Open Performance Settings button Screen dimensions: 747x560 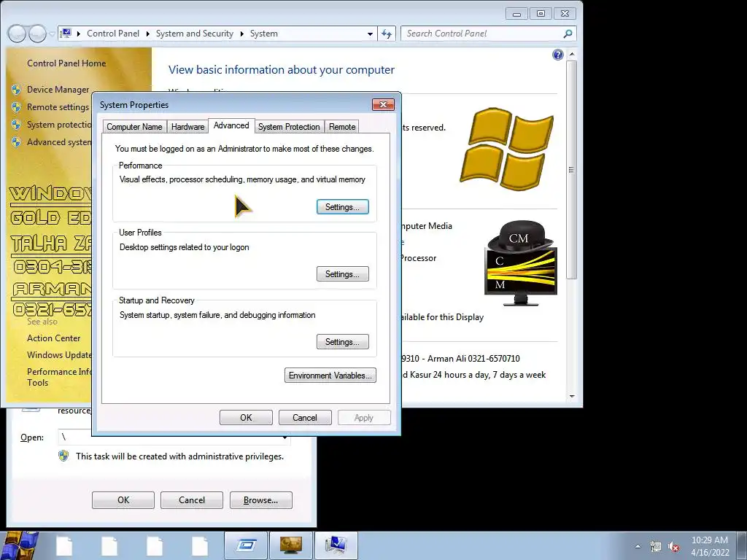pos(343,207)
